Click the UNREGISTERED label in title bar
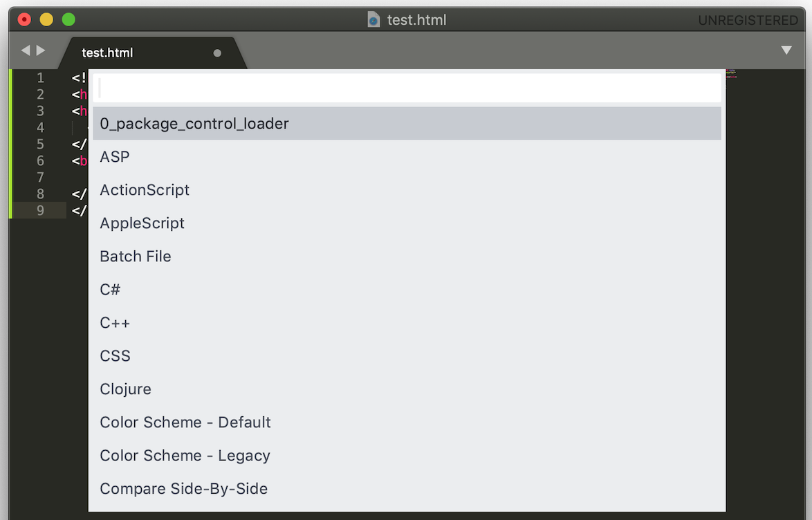The width and height of the screenshot is (812, 520). pos(748,20)
